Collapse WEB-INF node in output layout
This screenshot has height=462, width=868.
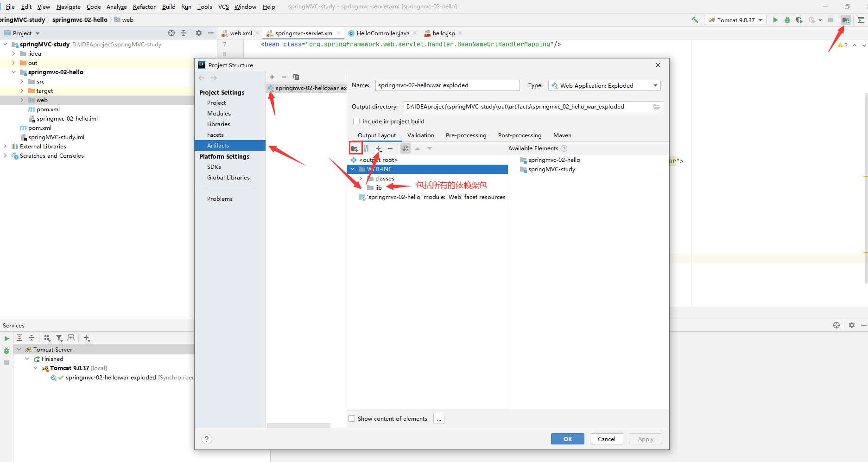353,169
